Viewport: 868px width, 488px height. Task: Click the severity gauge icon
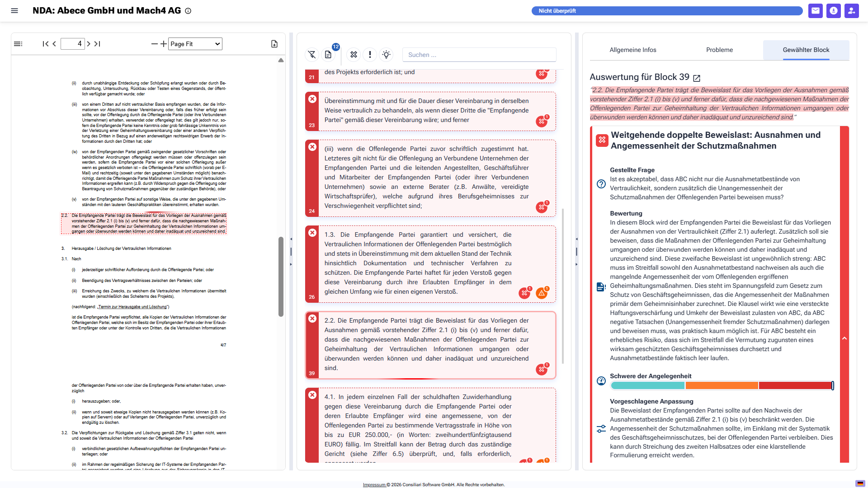pyautogui.click(x=601, y=381)
